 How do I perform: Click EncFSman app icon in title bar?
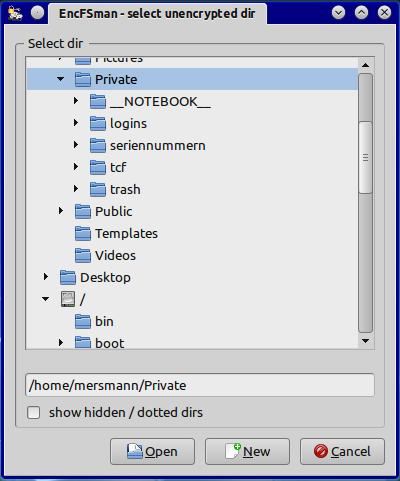tap(15, 13)
